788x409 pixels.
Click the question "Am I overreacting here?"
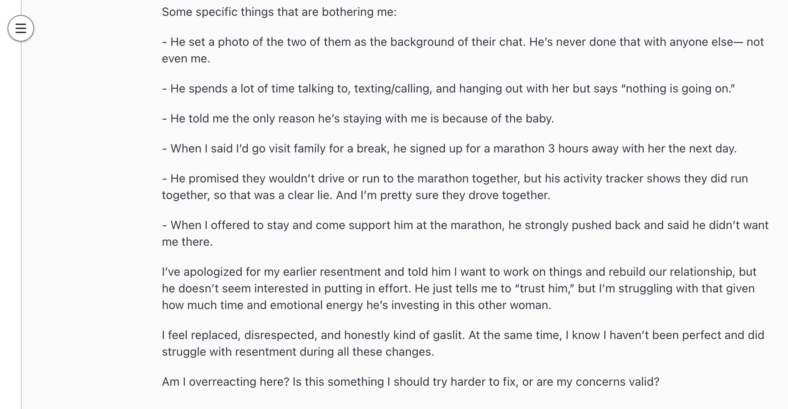(226, 382)
